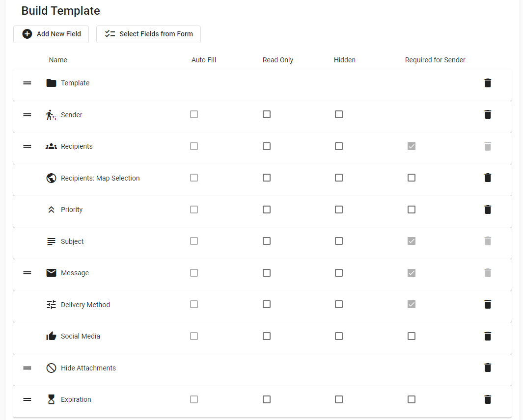The width and height of the screenshot is (523, 420).
Task: Click the Subject lines icon
Action: pyautogui.click(x=51, y=241)
